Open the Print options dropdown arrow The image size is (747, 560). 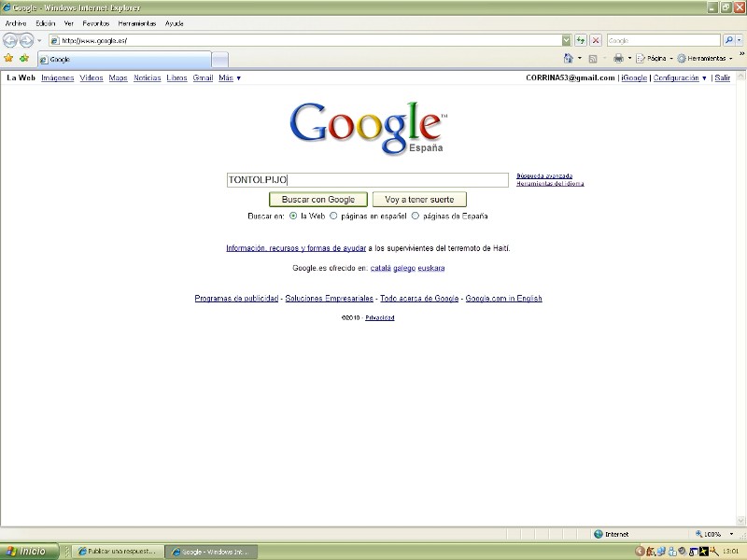tap(629, 58)
